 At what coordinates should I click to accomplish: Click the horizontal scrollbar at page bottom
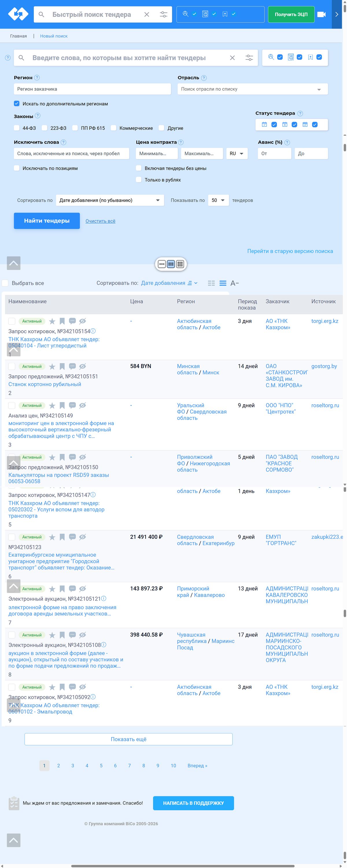click(182, 866)
